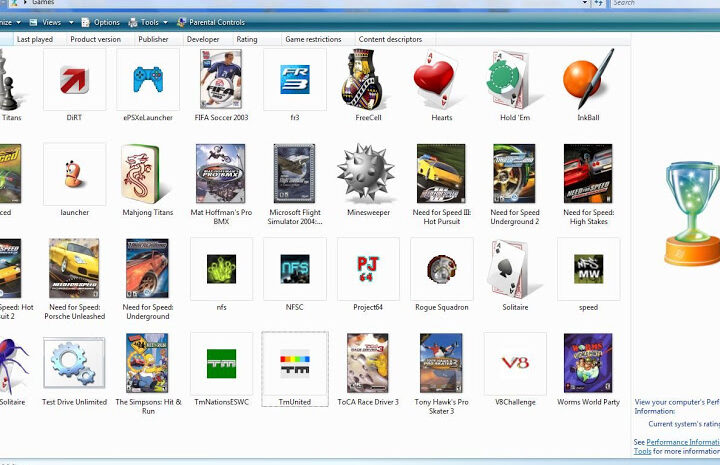Click the performance trophy image

coord(692,213)
